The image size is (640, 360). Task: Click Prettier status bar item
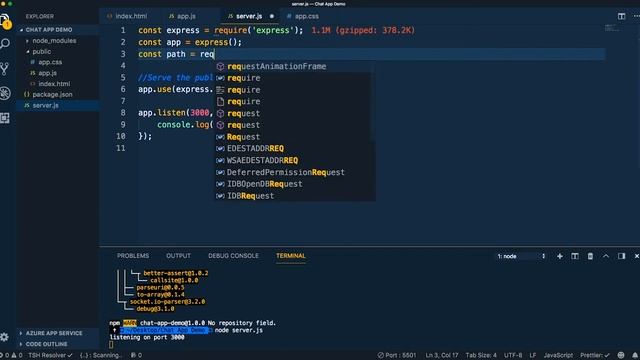(x=595, y=355)
